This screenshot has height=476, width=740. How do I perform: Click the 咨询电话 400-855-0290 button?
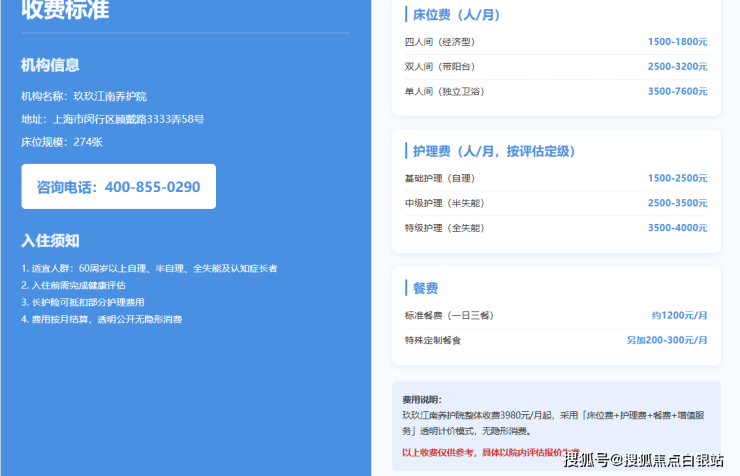tap(118, 186)
